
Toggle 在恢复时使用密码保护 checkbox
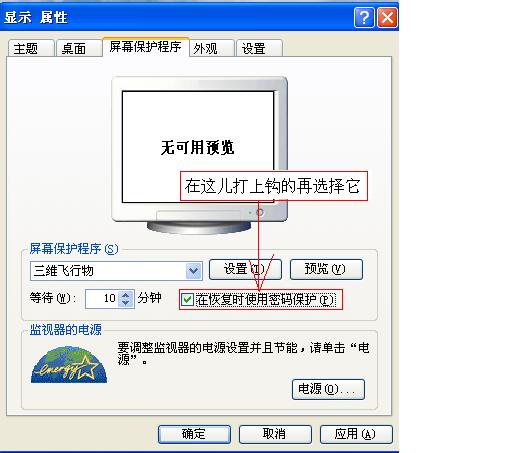[x=187, y=299]
